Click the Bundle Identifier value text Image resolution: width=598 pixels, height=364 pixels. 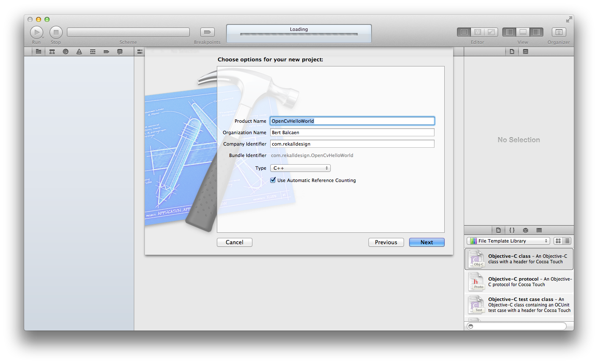(312, 155)
